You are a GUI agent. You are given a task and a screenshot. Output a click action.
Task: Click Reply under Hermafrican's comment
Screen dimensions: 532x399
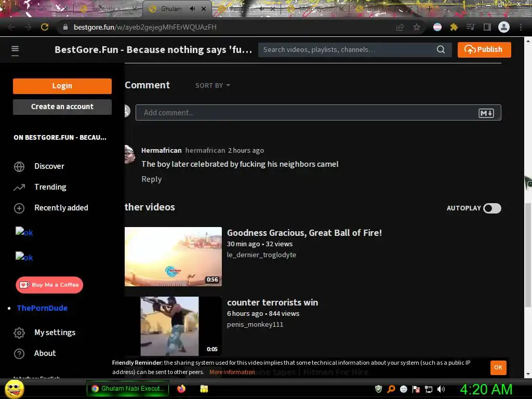click(151, 179)
